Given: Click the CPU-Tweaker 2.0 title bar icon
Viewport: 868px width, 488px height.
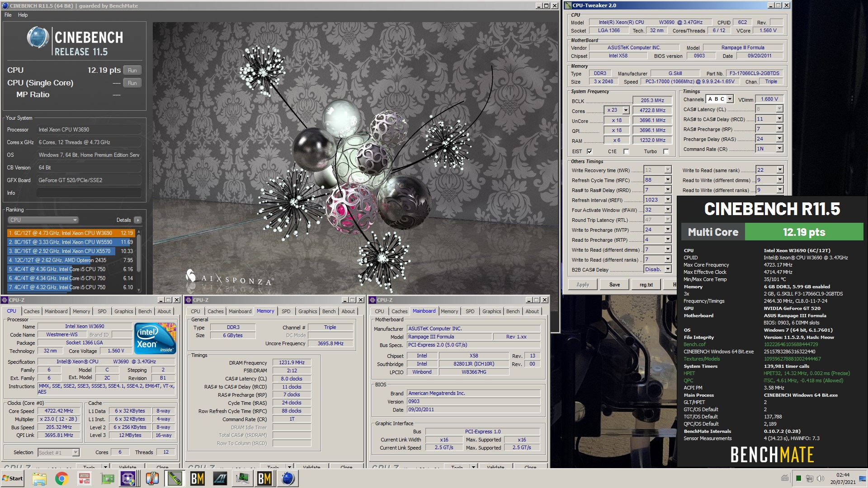Looking at the screenshot, I should pos(568,5).
